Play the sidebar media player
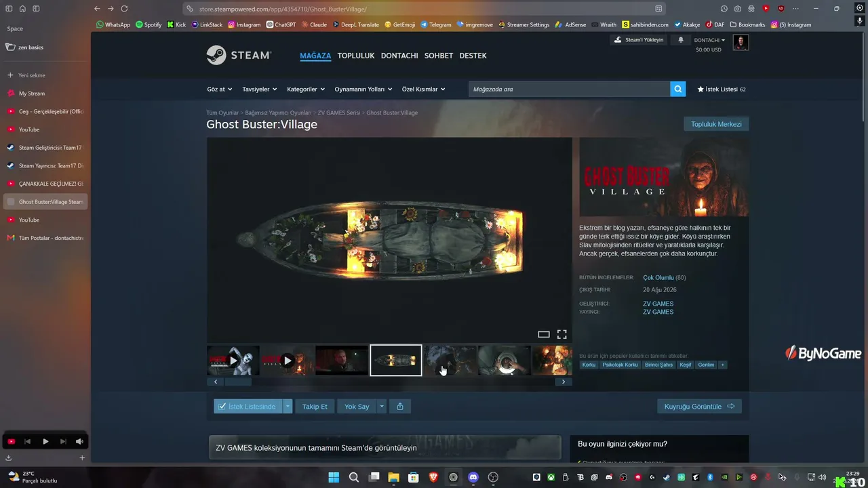Viewport: 868px width, 488px height. 45,441
